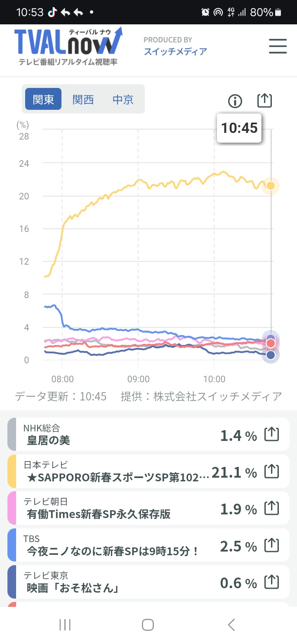The height and width of the screenshot is (644, 297).
Task: Tap the 10:45 time tooltip
Action: [239, 128]
